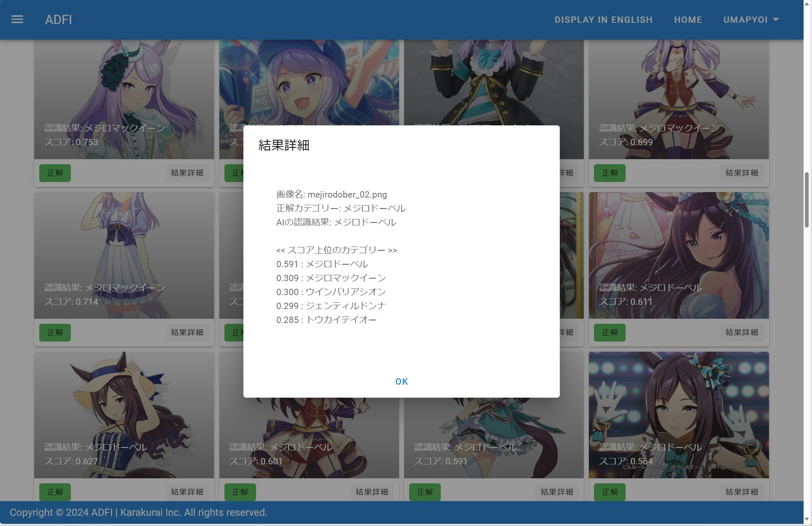Expand the UMAPYOI account dropdown

coord(751,19)
